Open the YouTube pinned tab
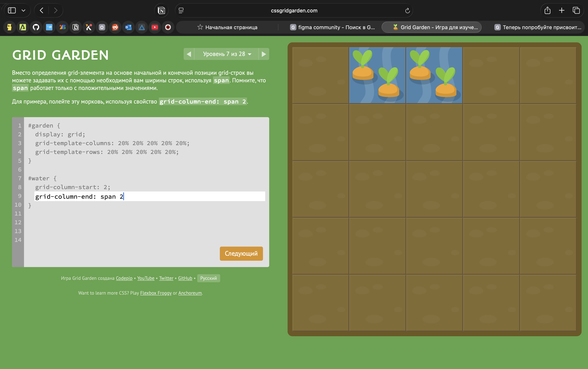Screen dimensions: 588x369 [x=155, y=27]
